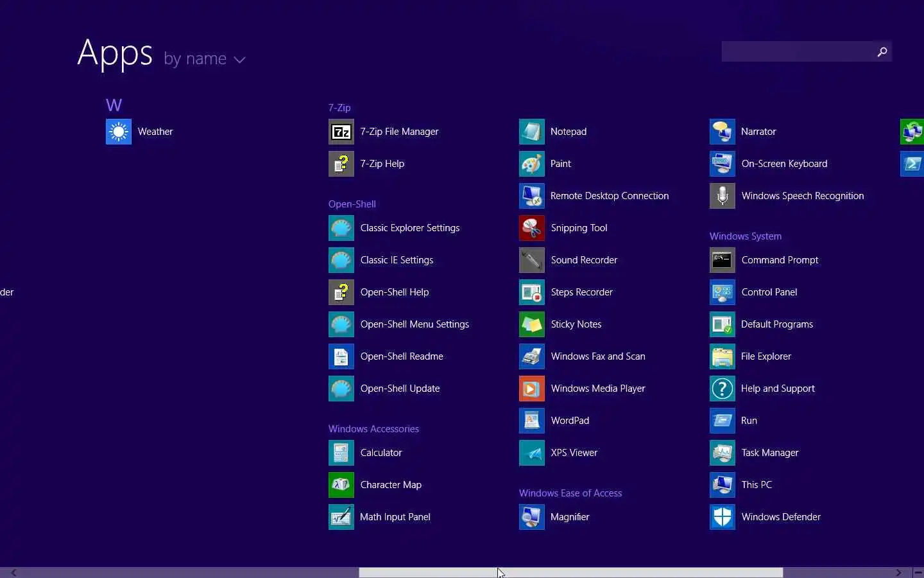Open Classic Explorer Settings icon
This screenshot has width=924, height=578.
(x=341, y=228)
